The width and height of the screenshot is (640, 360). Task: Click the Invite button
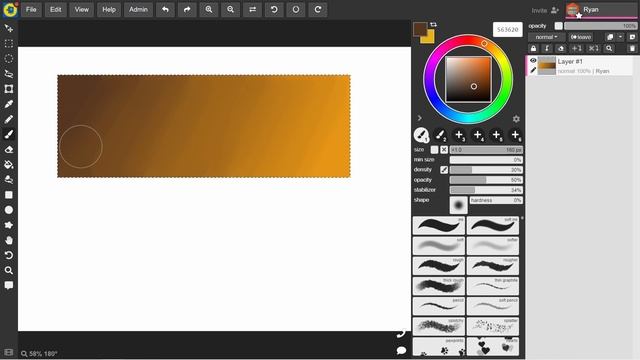click(545, 10)
